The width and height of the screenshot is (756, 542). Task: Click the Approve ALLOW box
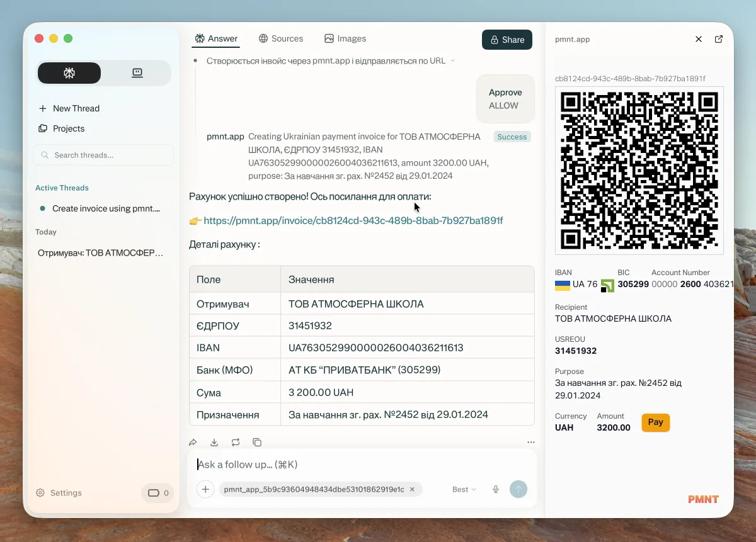pos(505,99)
